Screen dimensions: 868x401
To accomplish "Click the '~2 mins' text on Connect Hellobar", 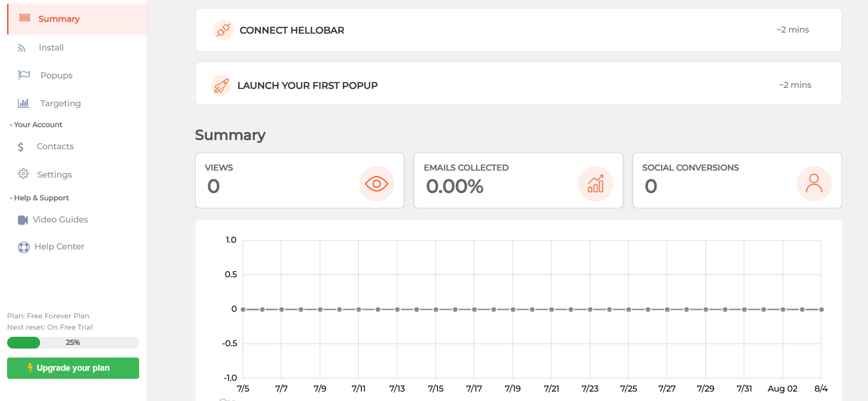I will click(793, 30).
